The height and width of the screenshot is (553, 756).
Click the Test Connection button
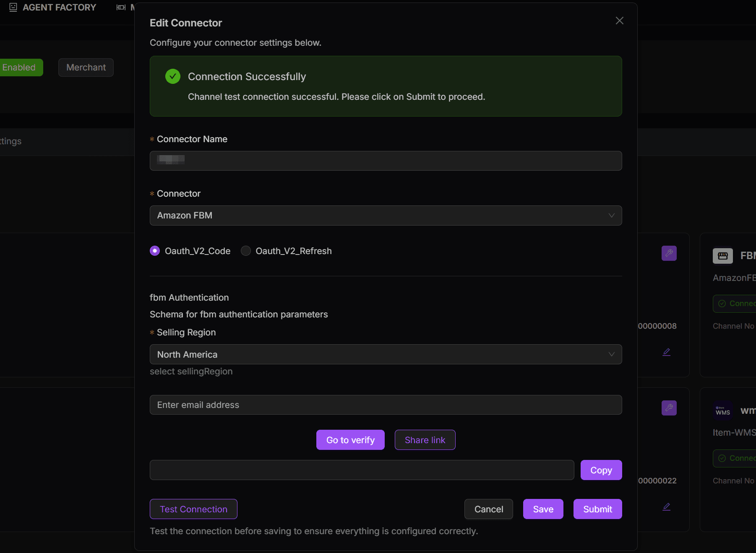[x=193, y=509]
